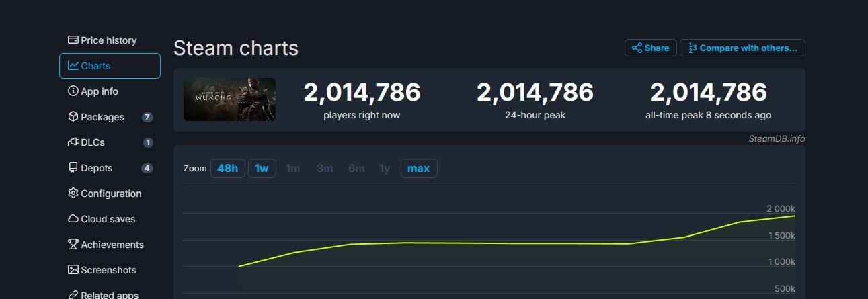Open Related apps in the sidebar
Screen dimensions: 868x299
coord(110,294)
